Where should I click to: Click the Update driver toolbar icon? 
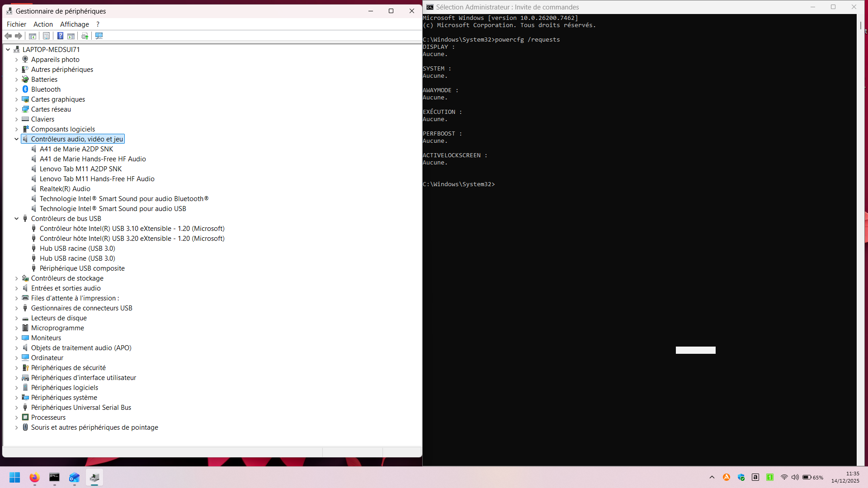point(85,36)
